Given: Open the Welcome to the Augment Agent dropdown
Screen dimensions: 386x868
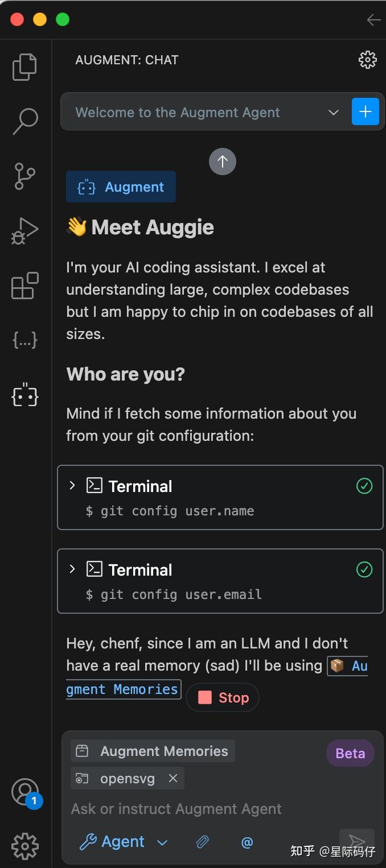Looking at the screenshot, I should pyautogui.click(x=333, y=112).
